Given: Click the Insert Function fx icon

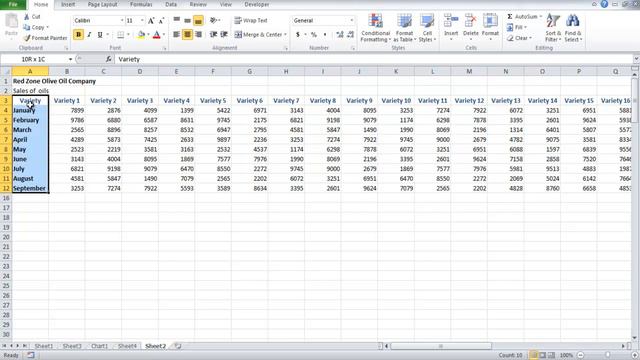Looking at the screenshot, I should point(109,59).
